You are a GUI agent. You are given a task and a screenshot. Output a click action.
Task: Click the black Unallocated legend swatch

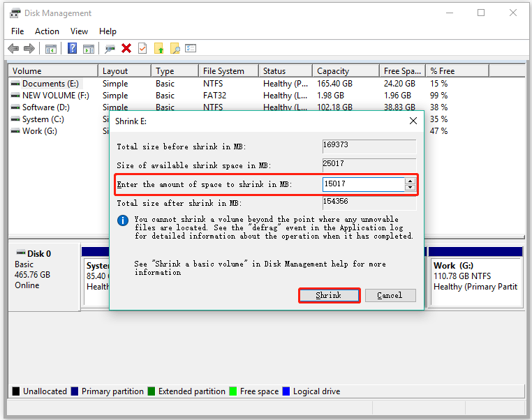tap(16, 391)
